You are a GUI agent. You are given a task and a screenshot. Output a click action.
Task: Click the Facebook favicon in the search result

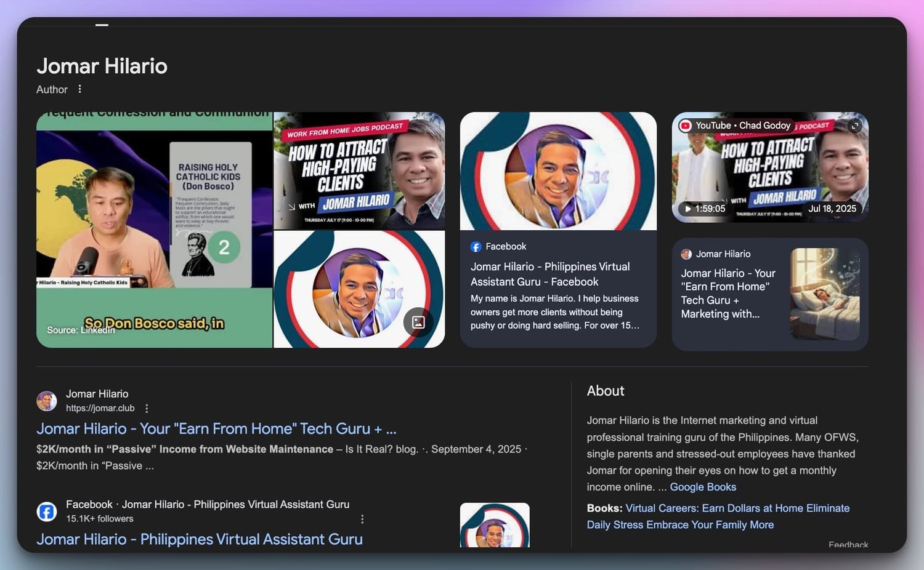click(x=47, y=512)
